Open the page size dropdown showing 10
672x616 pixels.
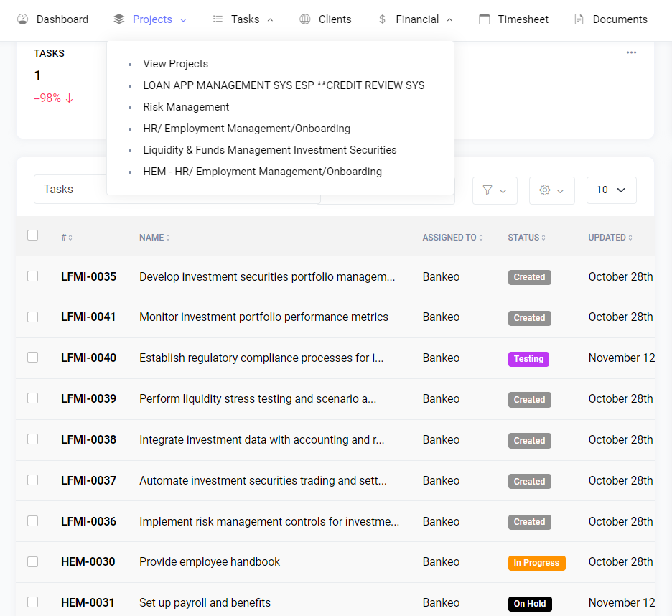coord(611,190)
